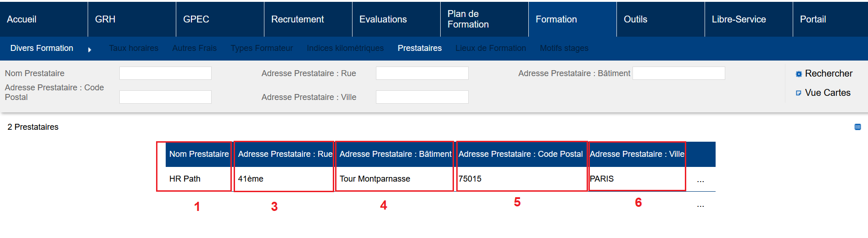Screen dimensions: 868x238
Task: Open the second row's ellipsis menu
Action: (700, 205)
